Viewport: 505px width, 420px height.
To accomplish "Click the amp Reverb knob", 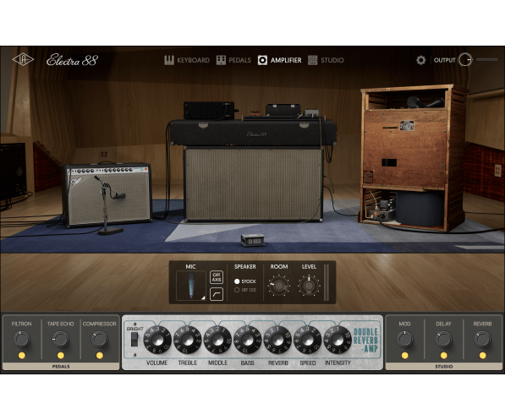I will pos(277,340).
